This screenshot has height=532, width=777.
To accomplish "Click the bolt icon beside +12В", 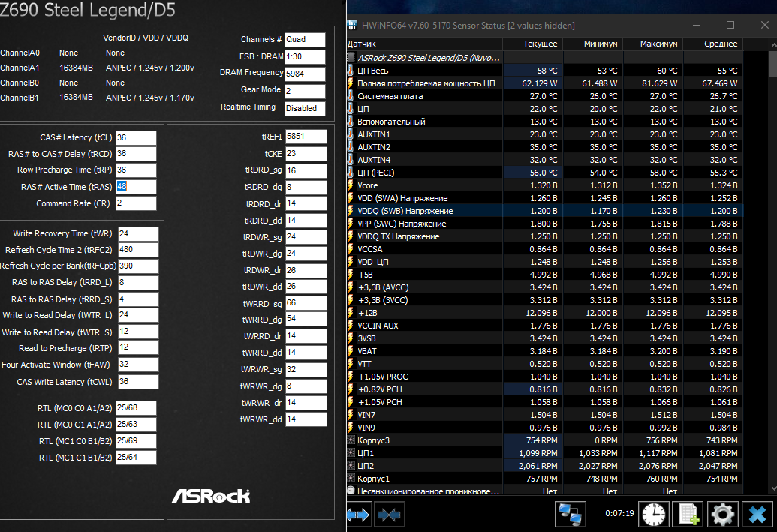I will pyautogui.click(x=351, y=313).
